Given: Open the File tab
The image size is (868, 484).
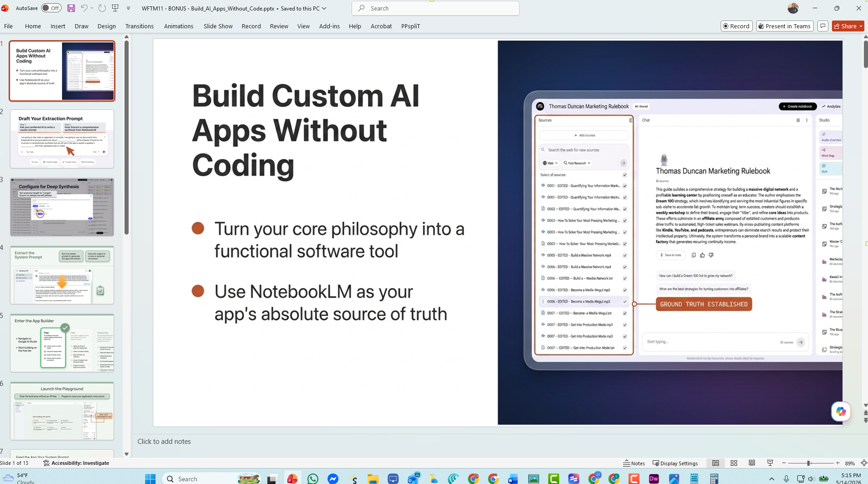Looking at the screenshot, I should [8, 26].
